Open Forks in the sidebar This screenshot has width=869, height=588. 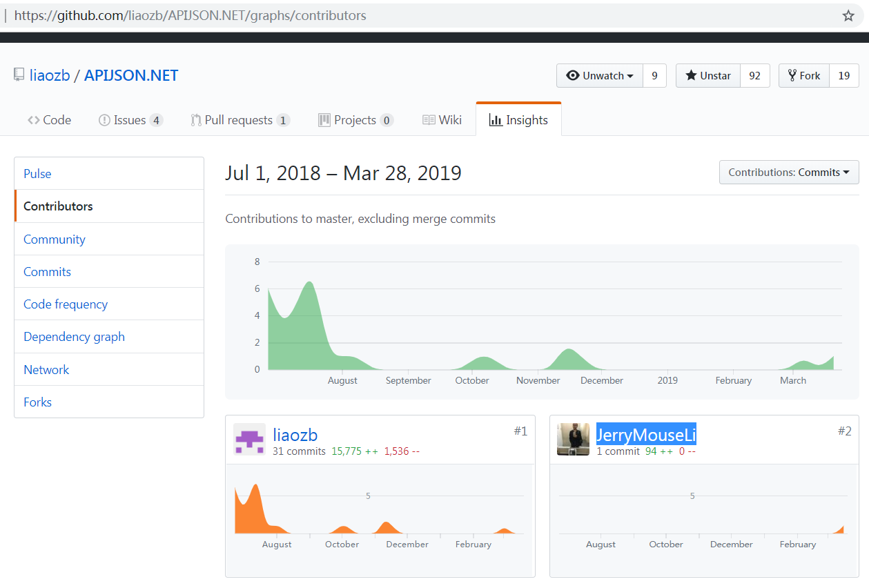pos(109,402)
